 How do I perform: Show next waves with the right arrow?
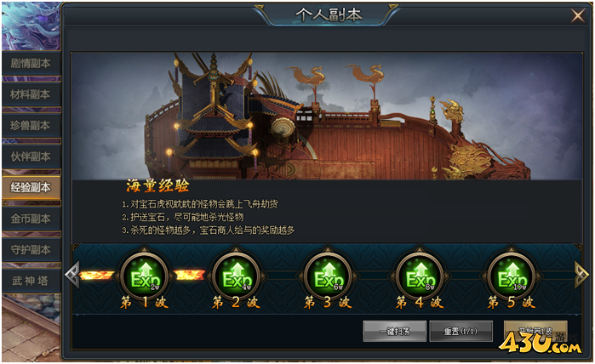point(581,275)
